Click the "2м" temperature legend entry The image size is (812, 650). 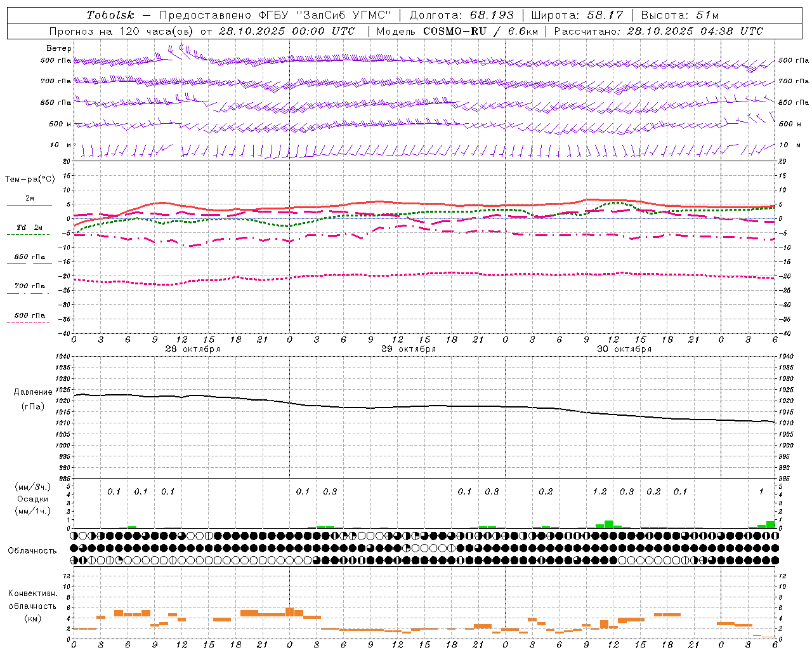(30, 198)
